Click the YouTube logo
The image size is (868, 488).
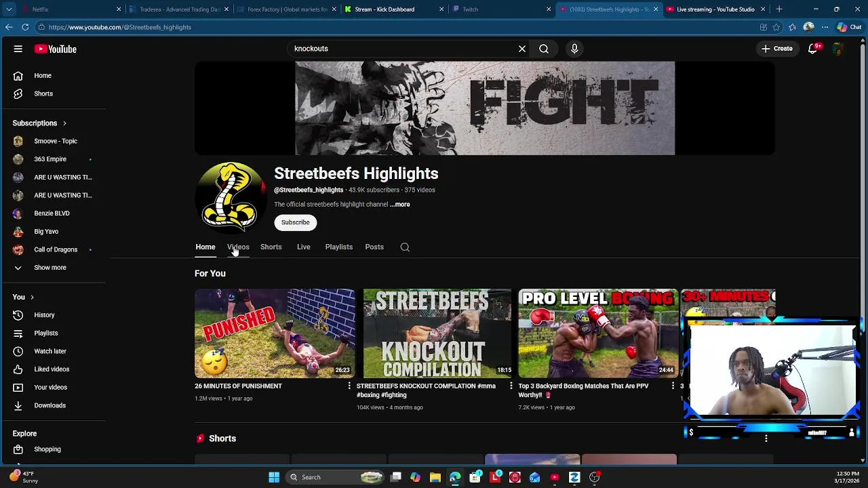tap(56, 49)
